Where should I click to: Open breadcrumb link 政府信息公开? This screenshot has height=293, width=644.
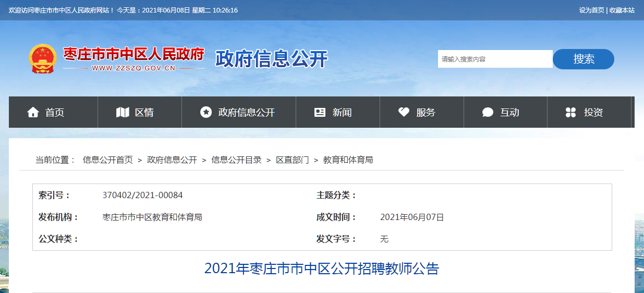172,160
